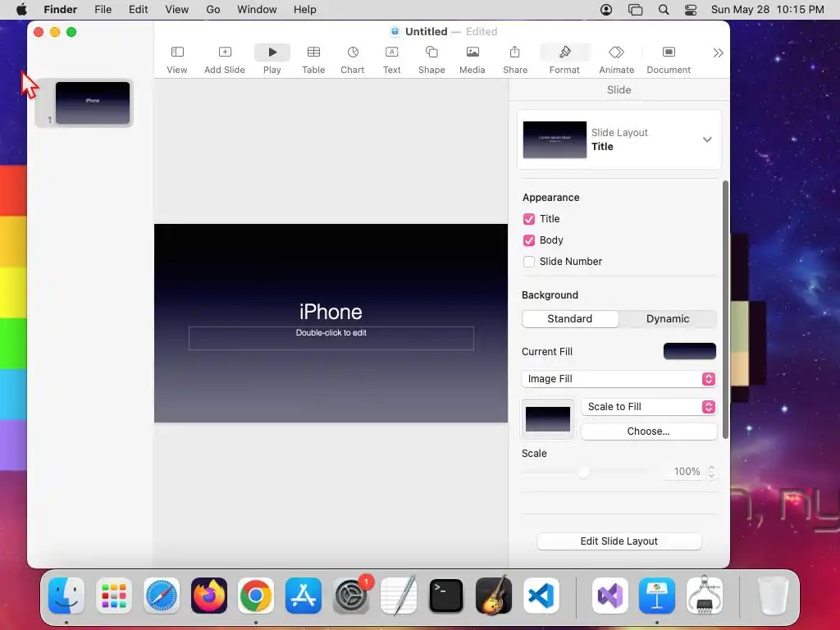840x630 pixels.
Task: Open the File menu
Action: [103, 10]
